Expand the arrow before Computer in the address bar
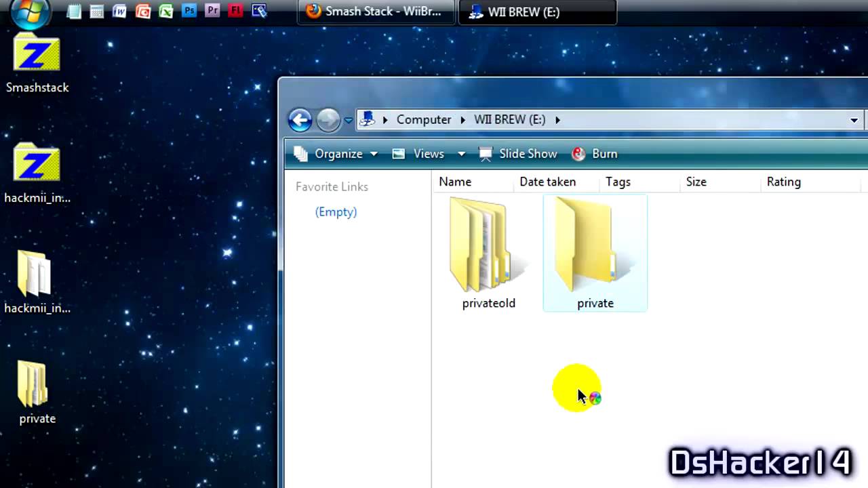The image size is (868, 488). click(385, 120)
